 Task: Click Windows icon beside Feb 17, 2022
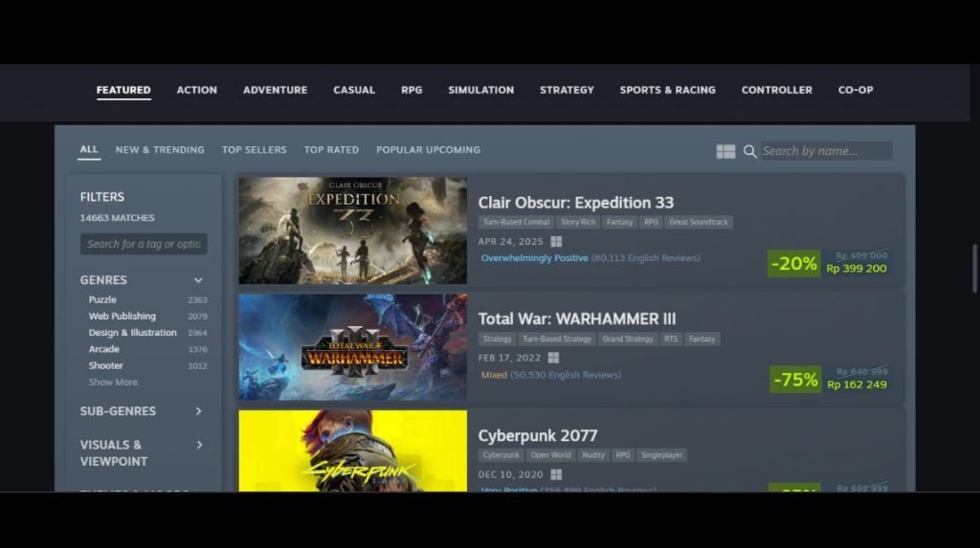point(553,358)
